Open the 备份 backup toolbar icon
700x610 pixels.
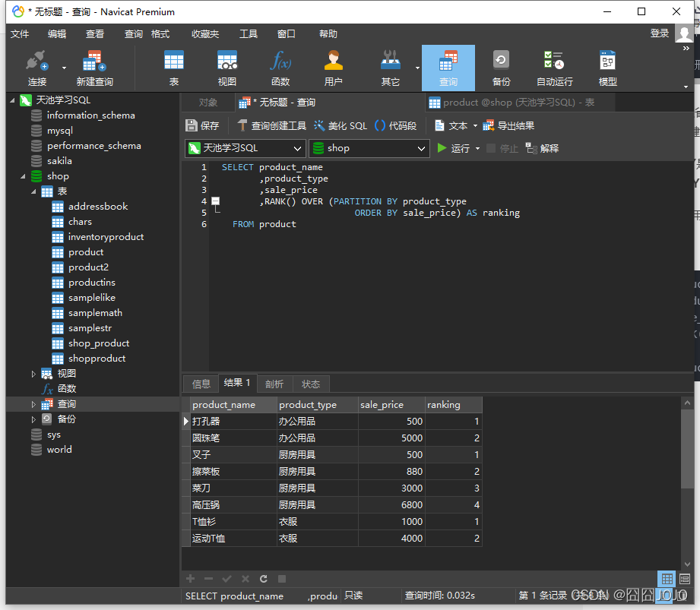[501, 68]
